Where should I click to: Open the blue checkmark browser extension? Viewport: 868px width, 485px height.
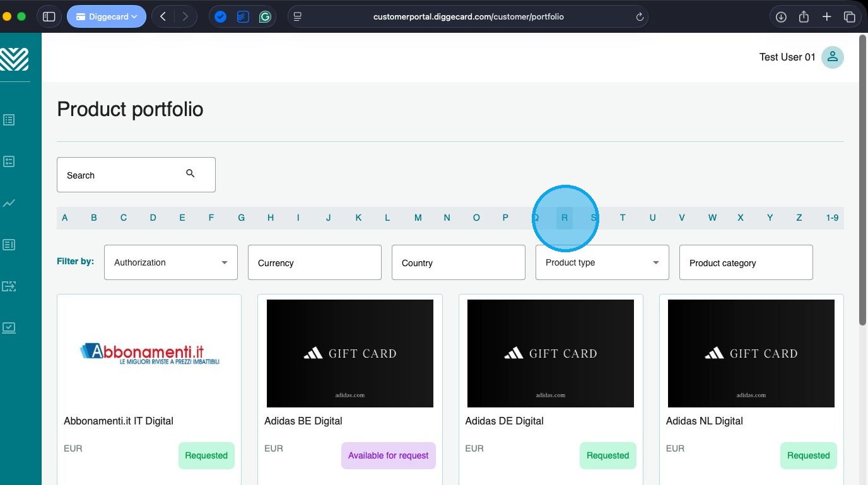point(220,17)
